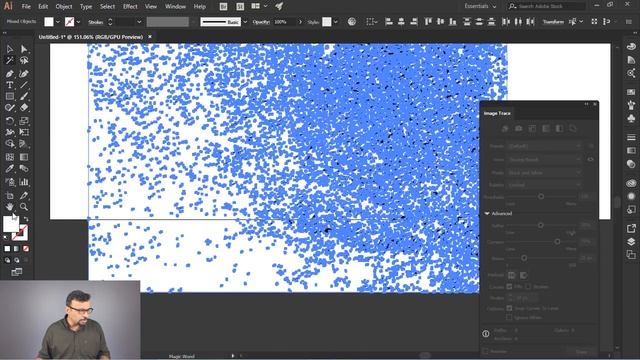
Task: Select the Type tool
Action: [x=10, y=85]
